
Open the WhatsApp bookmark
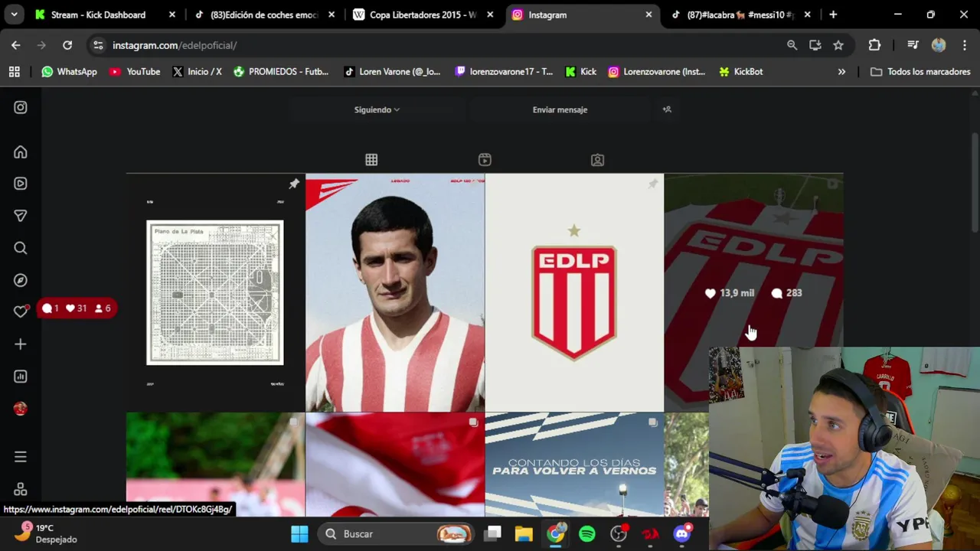[x=70, y=72]
